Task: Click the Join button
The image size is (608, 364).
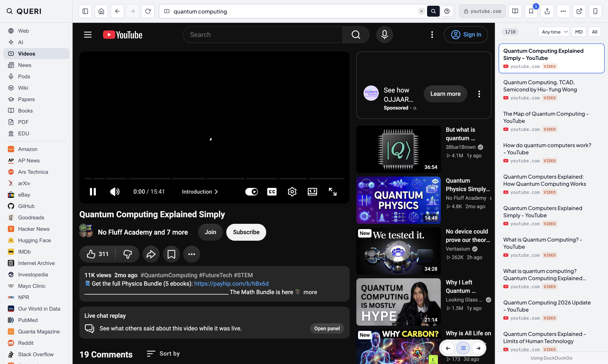Action: click(210, 232)
